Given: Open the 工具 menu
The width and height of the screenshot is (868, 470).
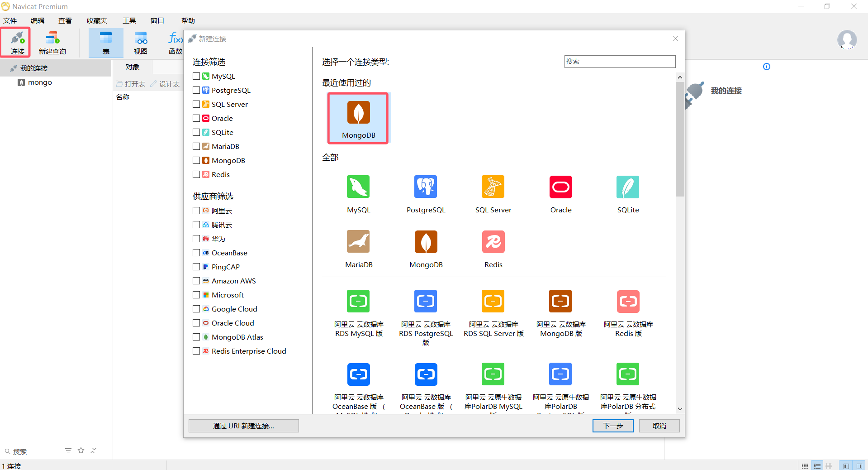Looking at the screenshot, I should point(129,20).
